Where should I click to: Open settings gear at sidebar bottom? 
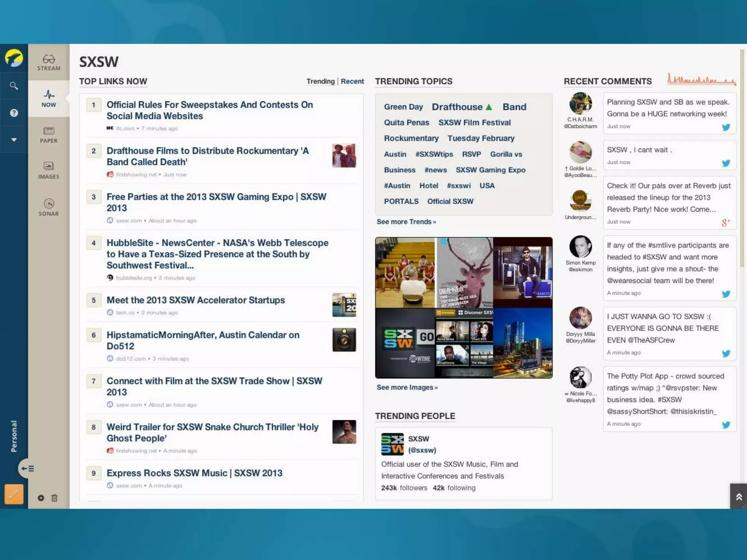coord(41,498)
